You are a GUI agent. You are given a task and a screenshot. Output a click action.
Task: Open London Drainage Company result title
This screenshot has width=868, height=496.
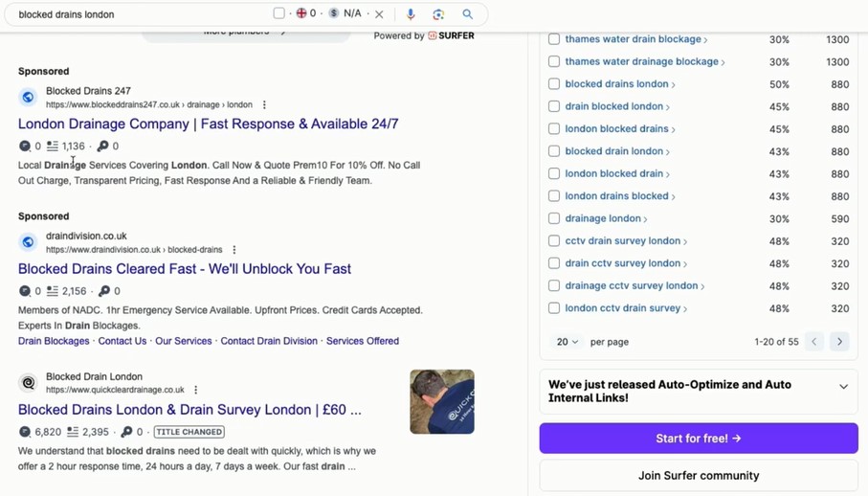[208, 124]
